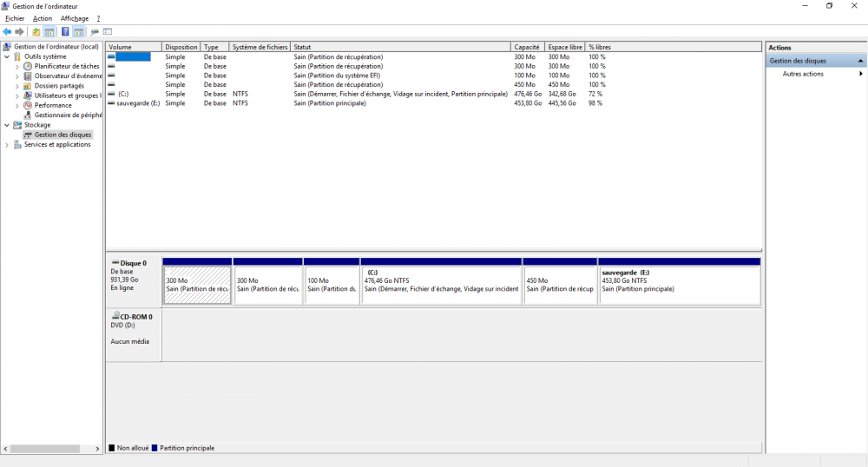Click the Back arrow toolbar icon

pos(7,32)
